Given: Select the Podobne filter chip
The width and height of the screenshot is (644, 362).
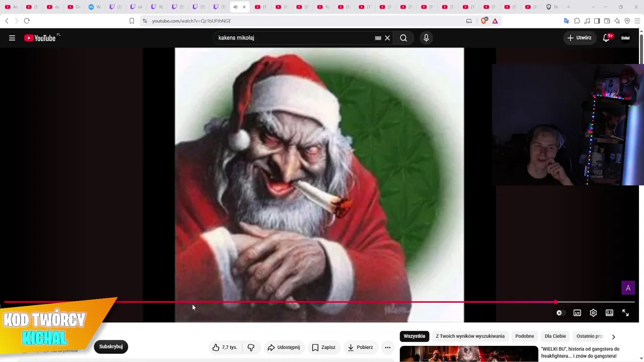Looking at the screenshot, I should [x=525, y=336].
